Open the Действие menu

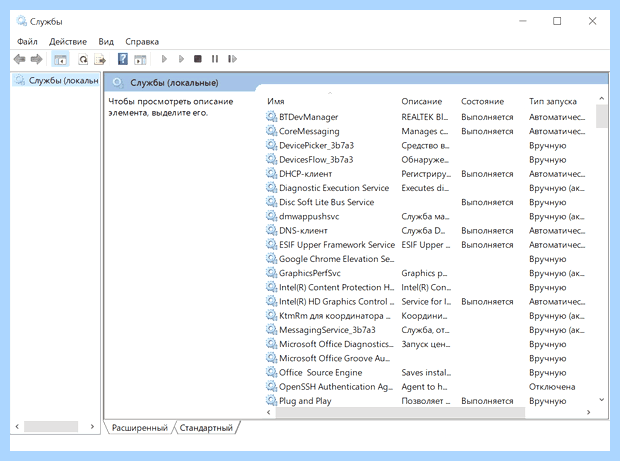68,42
